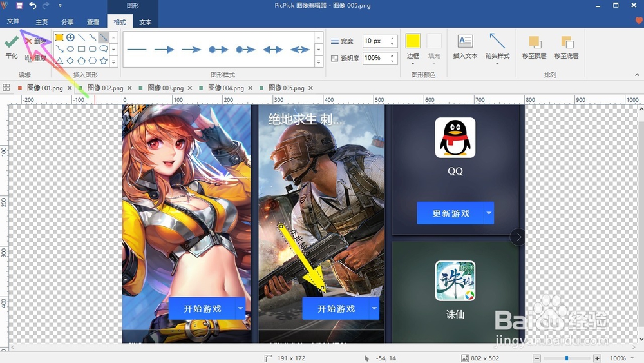
Task: Close the 图像 005.png tab
Action: (310, 88)
